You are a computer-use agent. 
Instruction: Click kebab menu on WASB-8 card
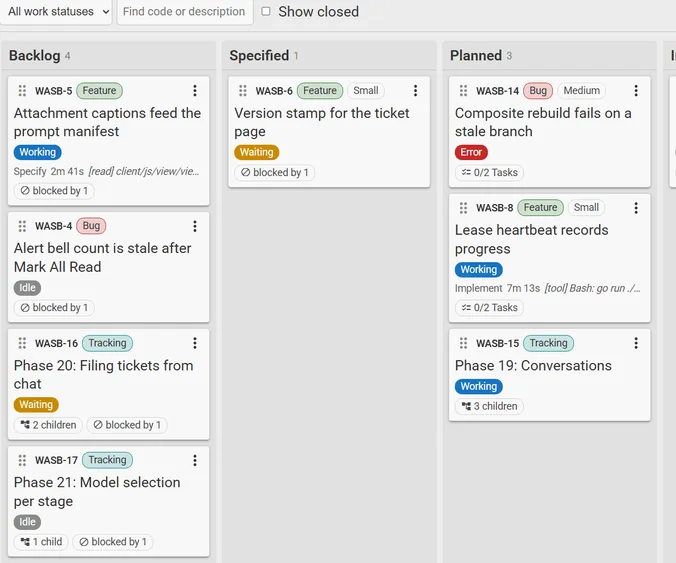tap(636, 208)
